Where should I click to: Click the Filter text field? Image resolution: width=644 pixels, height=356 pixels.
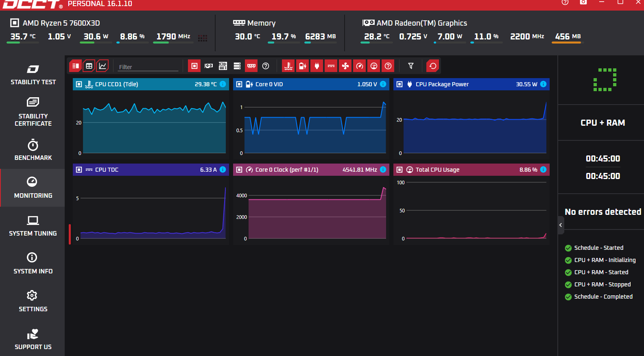coord(148,67)
